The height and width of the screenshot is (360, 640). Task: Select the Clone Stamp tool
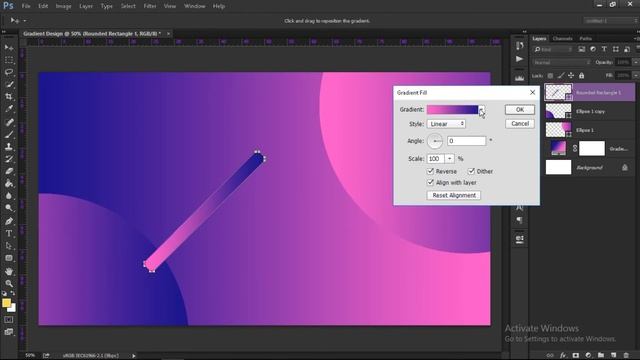9,147
